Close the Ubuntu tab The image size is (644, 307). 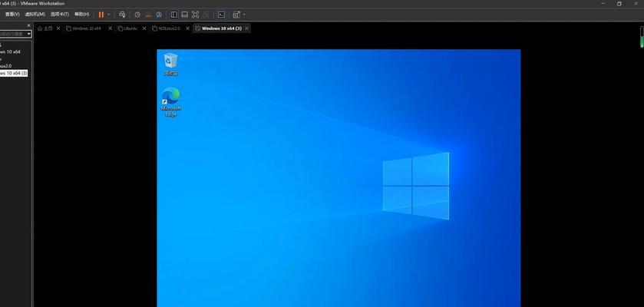coord(144,28)
